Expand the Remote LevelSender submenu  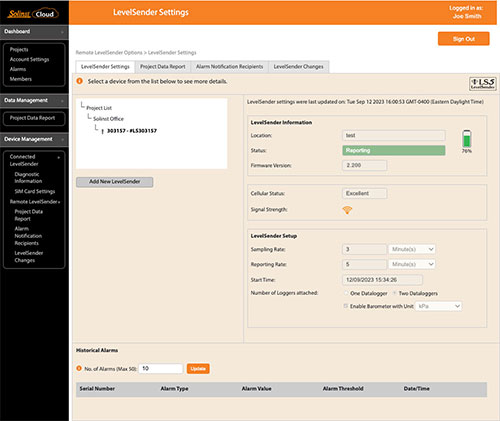point(59,202)
